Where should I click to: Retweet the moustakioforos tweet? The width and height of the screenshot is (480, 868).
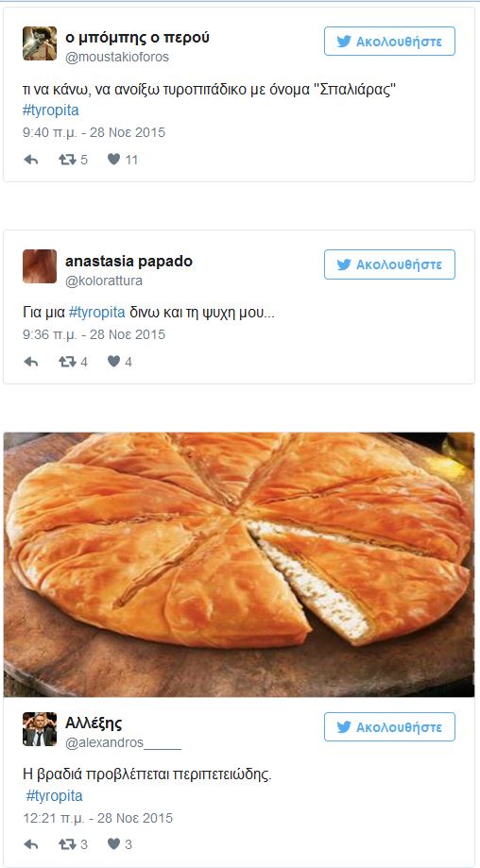[x=66, y=160]
